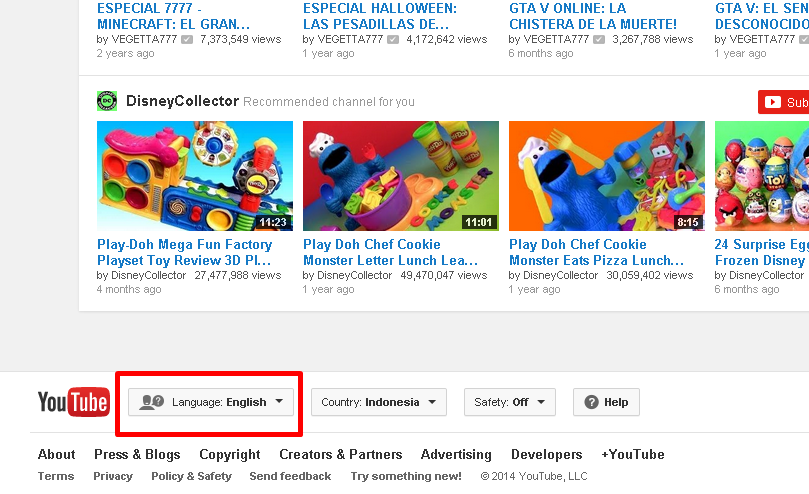Open Cookie Monster Eats Pizza video thumbnail
Viewport: 809px width, 494px height.
607,176
